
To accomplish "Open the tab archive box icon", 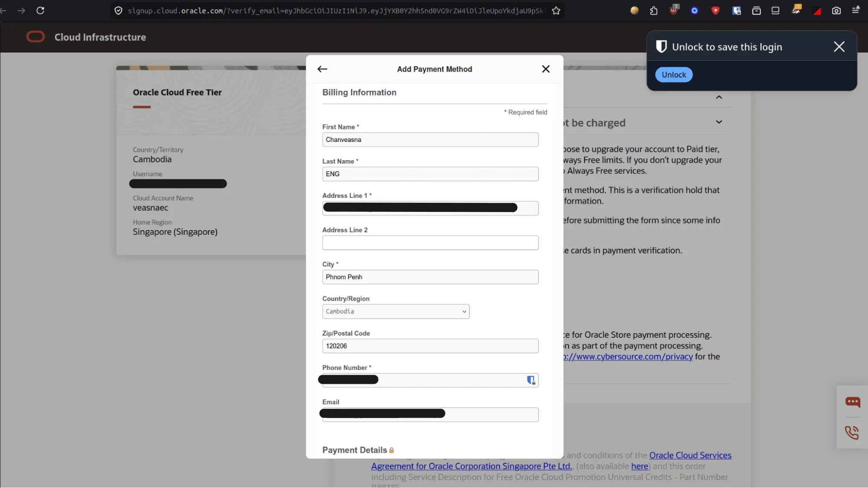I will (x=756, y=10).
